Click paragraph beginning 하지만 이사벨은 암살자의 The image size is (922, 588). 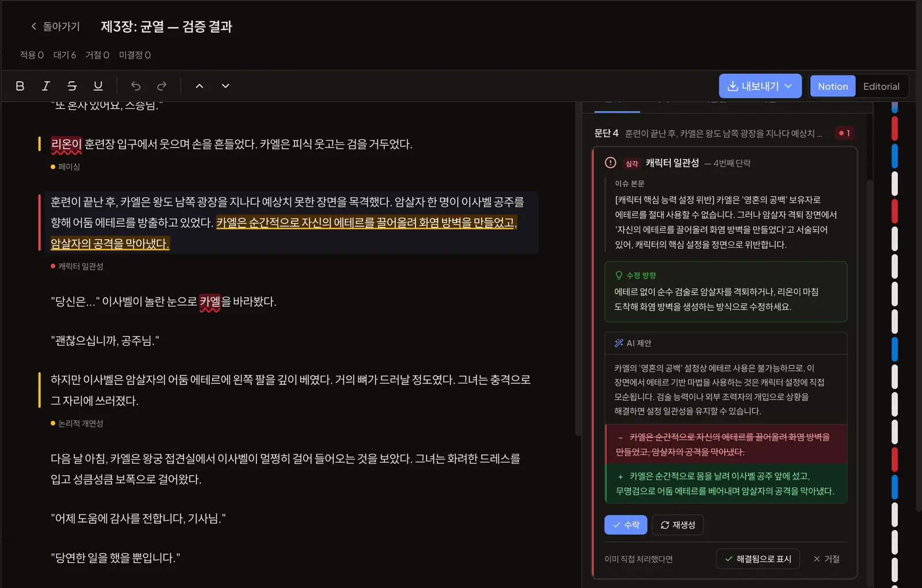coord(291,390)
